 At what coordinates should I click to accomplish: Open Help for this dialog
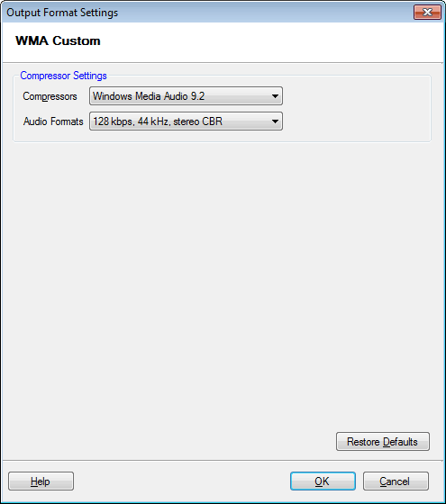click(41, 481)
